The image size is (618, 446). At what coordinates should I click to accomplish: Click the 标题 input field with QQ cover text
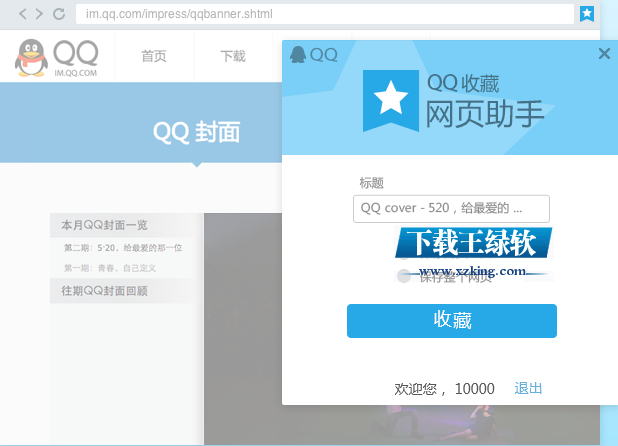point(451,208)
